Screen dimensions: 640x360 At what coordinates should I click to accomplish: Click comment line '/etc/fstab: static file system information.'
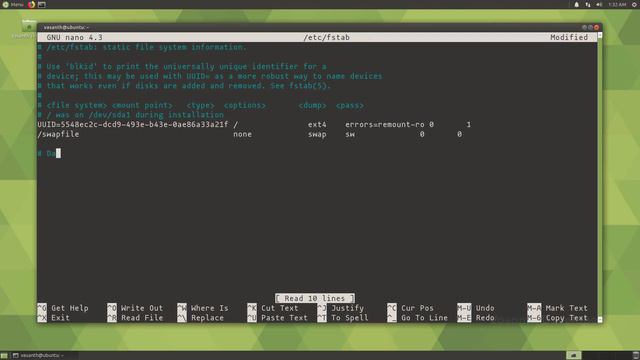(142, 47)
